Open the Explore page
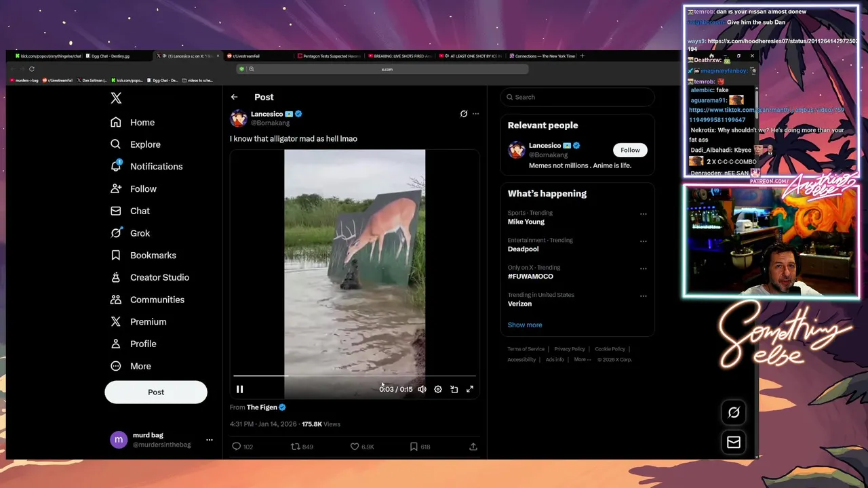The image size is (868, 488). pos(136,144)
